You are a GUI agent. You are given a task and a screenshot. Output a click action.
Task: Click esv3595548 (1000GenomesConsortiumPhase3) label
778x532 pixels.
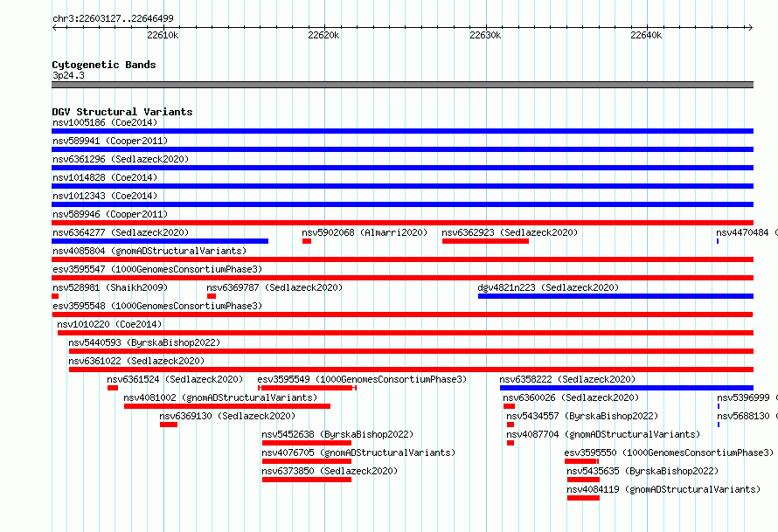pos(157,306)
